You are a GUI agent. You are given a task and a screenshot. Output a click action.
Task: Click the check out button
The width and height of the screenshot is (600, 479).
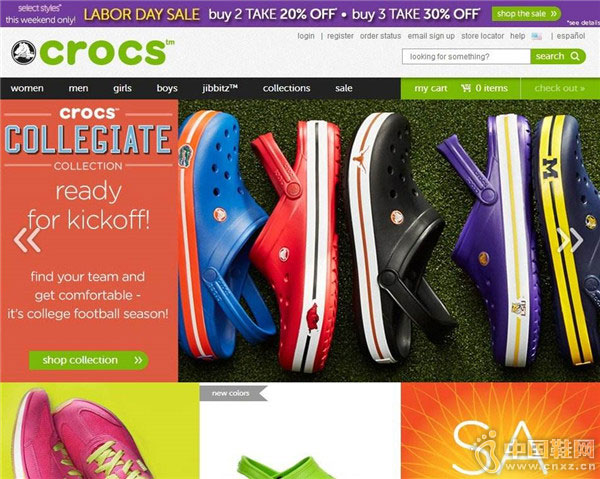[560, 88]
